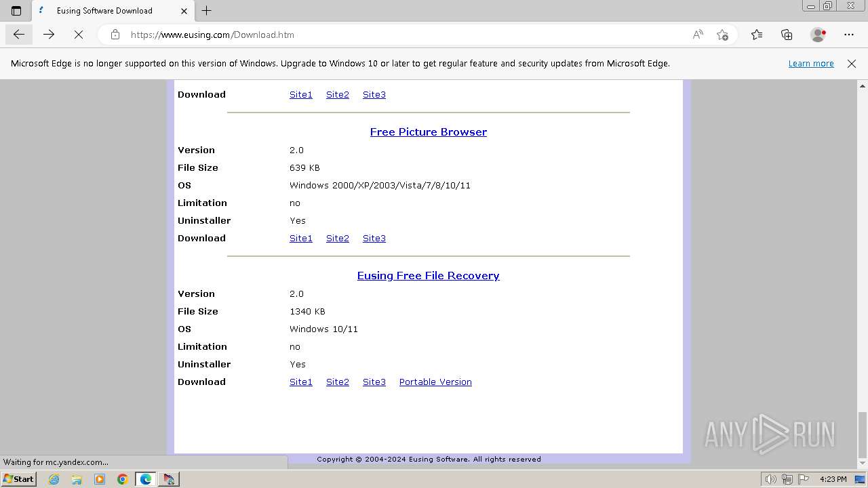The width and height of the screenshot is (868, 488).
Task: Open the last taskbar application icon
Action: pos(169,479)
